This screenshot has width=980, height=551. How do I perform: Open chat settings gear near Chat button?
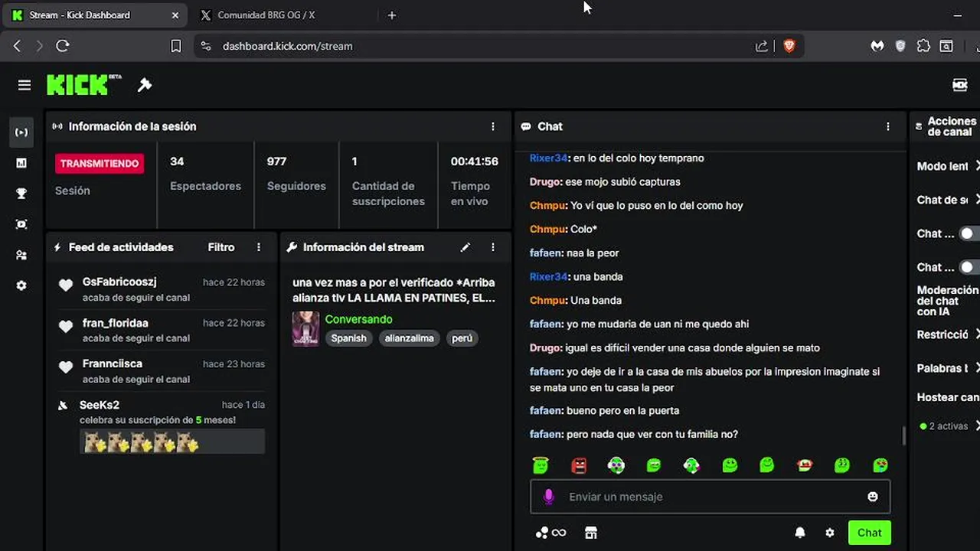pos(830,533)
